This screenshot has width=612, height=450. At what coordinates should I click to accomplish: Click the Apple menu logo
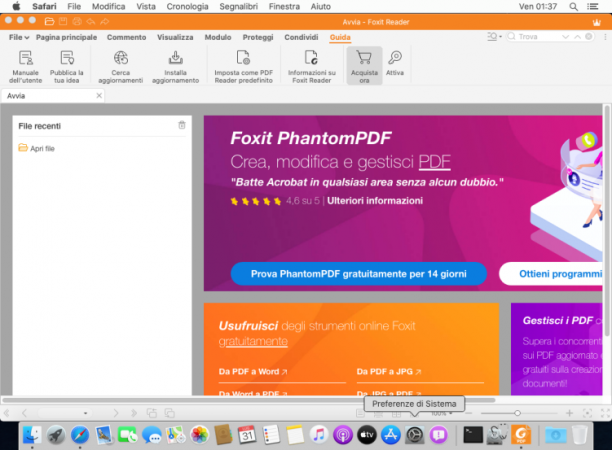pyautogui.click(x=16, y=7)
